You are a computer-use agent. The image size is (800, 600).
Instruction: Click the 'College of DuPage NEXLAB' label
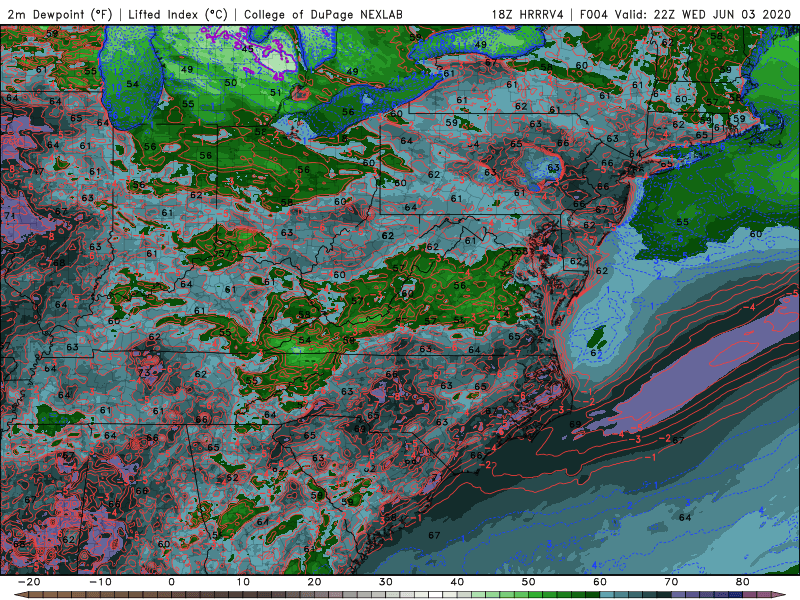[x=323, y=14]
